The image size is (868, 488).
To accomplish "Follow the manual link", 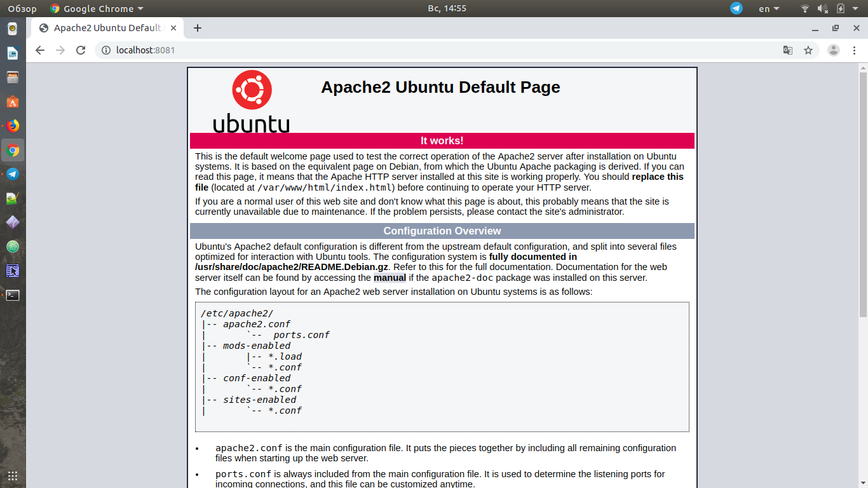I will point(390,278).
